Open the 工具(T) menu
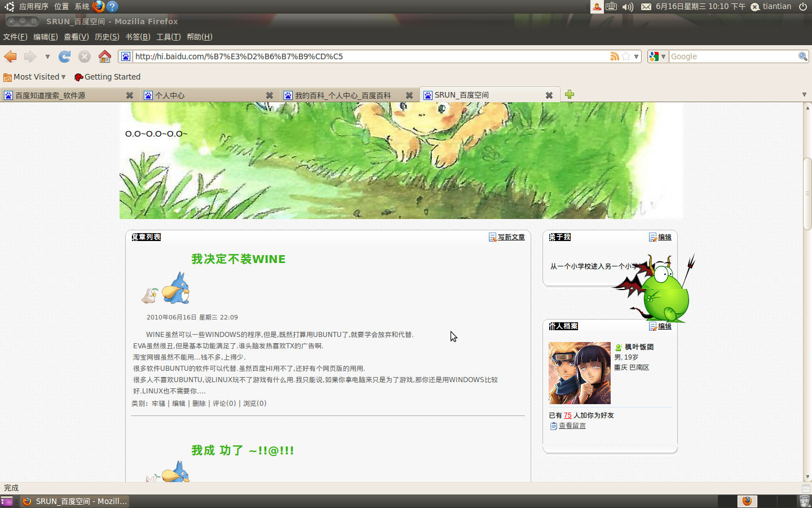Image resolution: width=812 pixels, height=508 pixels. [x=169, y=37]
